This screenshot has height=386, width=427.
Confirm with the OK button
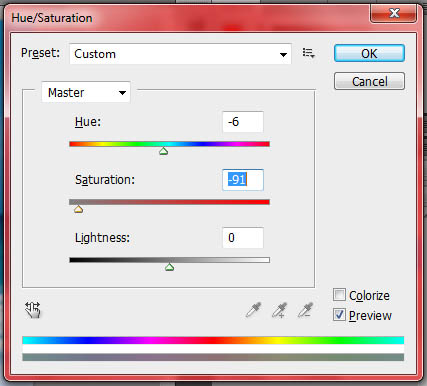[369, 53]
